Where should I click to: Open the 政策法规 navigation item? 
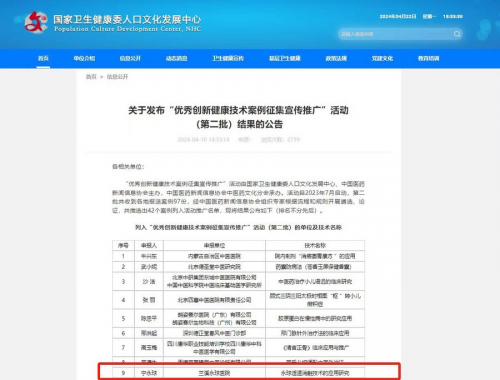pyautogui.click(x=336, y=58)
